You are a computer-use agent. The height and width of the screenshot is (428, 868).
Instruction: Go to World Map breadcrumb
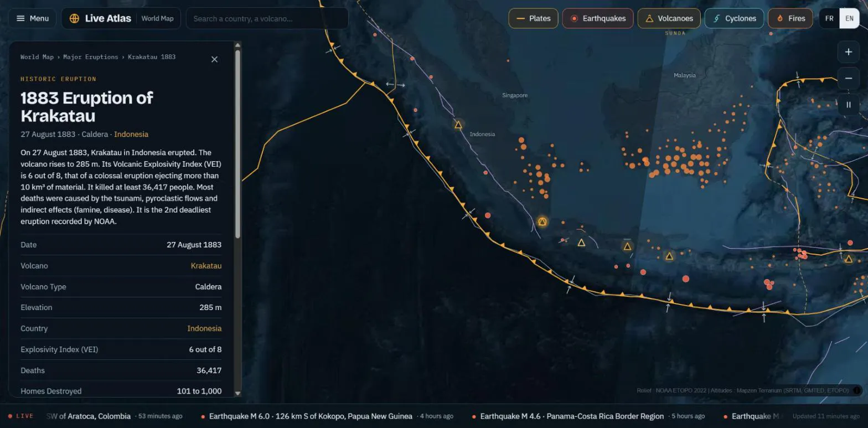pyautogui.click(x=37, y=57)
